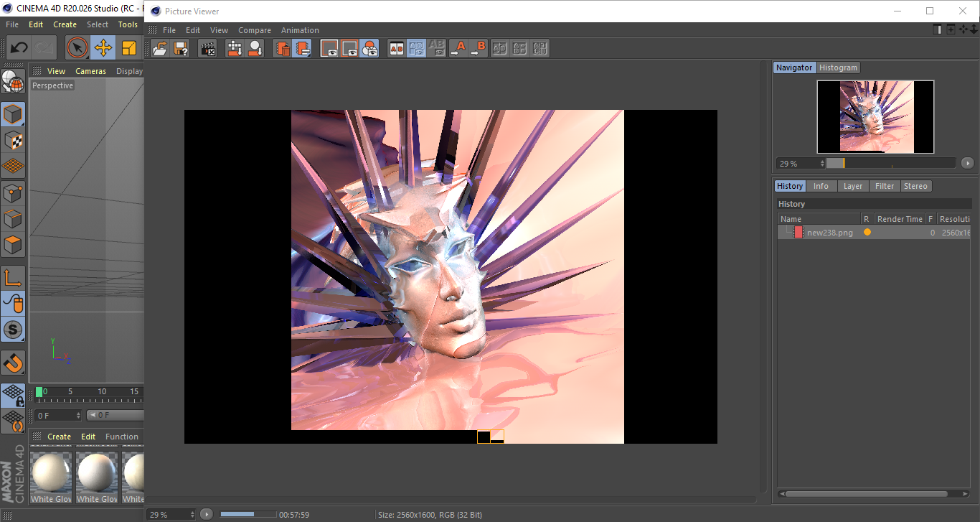980x522 pixels.
Task: Click the Remove Image trash icon
Action: coord(283,48)
